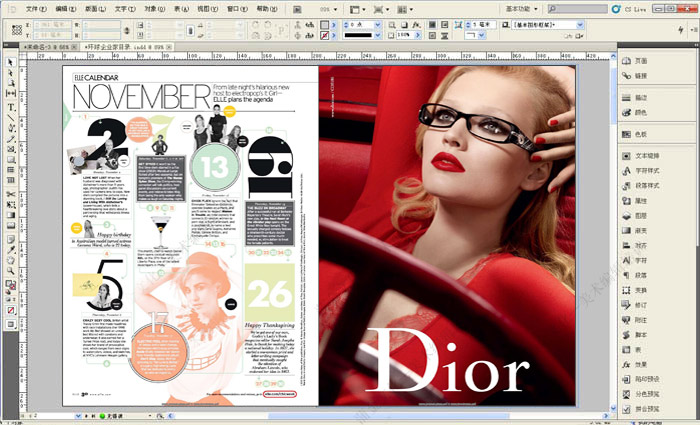
Task: Select the Pencil tool
Action: [x=11, y=139]
